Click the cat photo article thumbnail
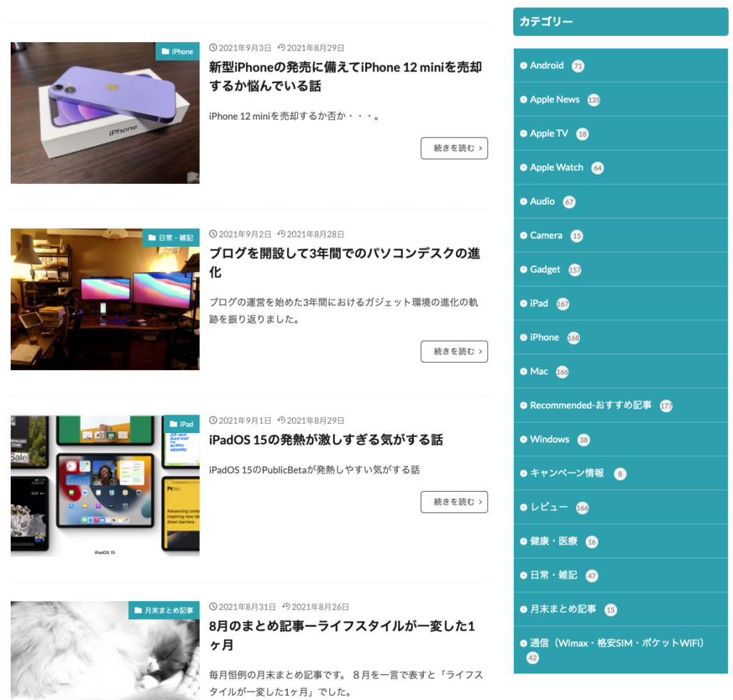Screen dimensions: 733x700 105,651
